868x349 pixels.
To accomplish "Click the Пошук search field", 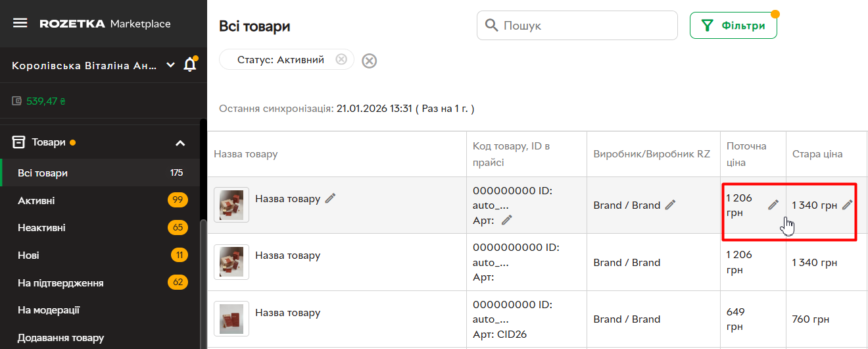I will coord(585,26).
